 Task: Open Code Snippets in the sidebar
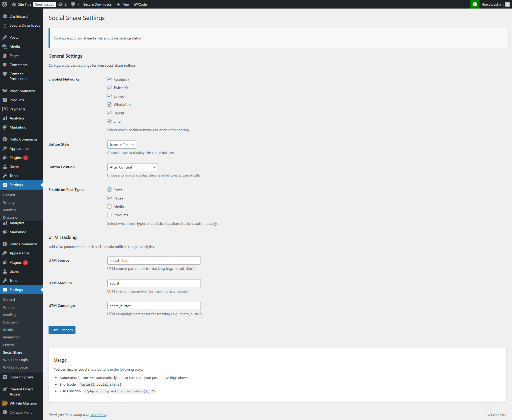click(21, 377)
